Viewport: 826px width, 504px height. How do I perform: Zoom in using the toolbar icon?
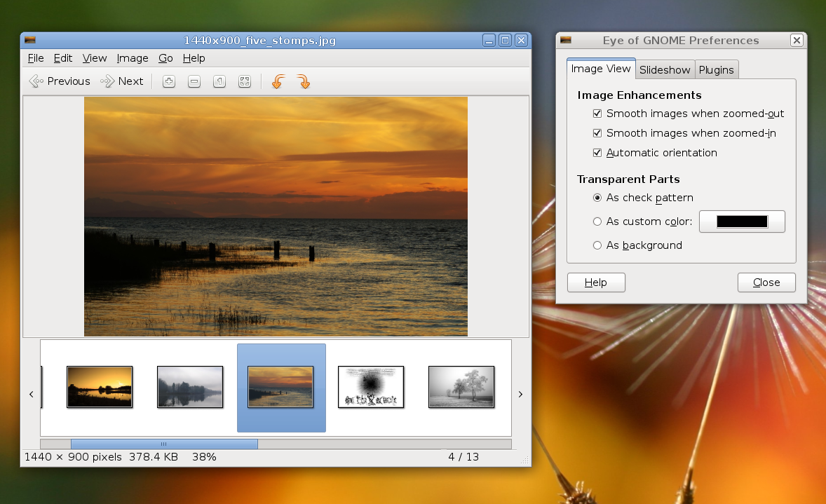pos(168,81)
